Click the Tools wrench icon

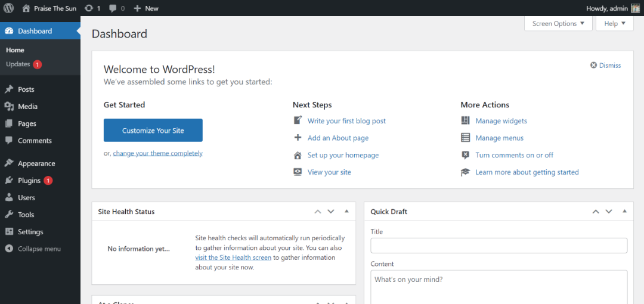click(x=9, y=215)
